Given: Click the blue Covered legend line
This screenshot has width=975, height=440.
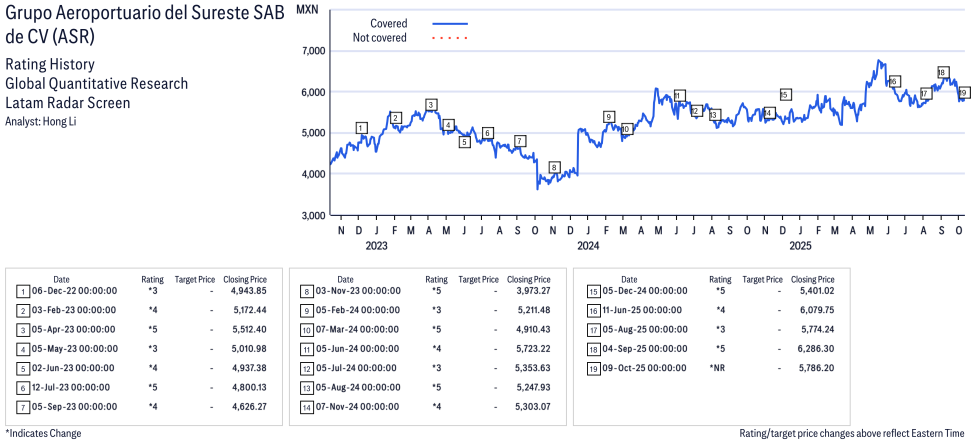Looking at the screenshot, I should point(450,23).
